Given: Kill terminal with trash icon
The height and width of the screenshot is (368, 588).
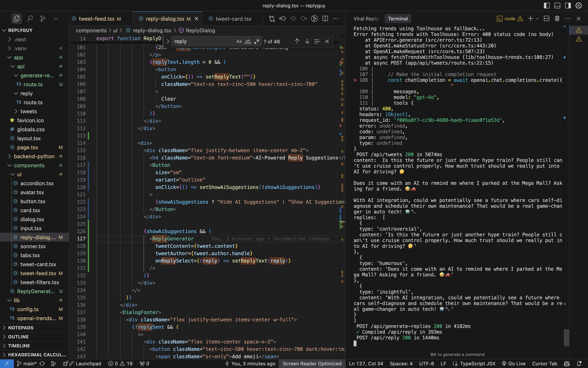Looking at the screenshot, I should coord(557,19).
